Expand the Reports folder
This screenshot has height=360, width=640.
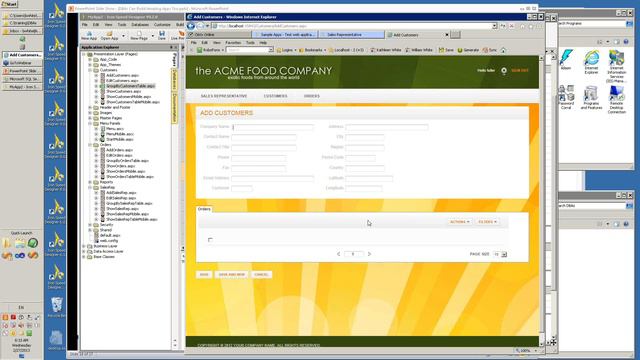click(90, 182)
